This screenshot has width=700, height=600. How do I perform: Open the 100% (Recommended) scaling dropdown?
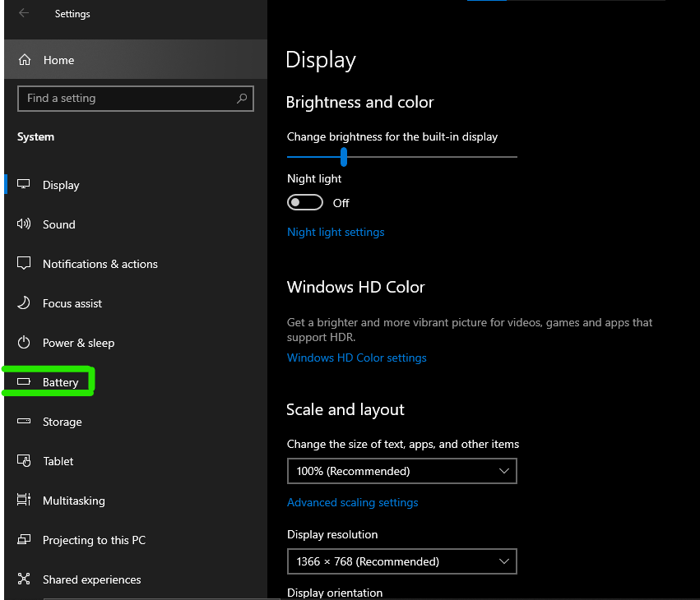[401, 471]
